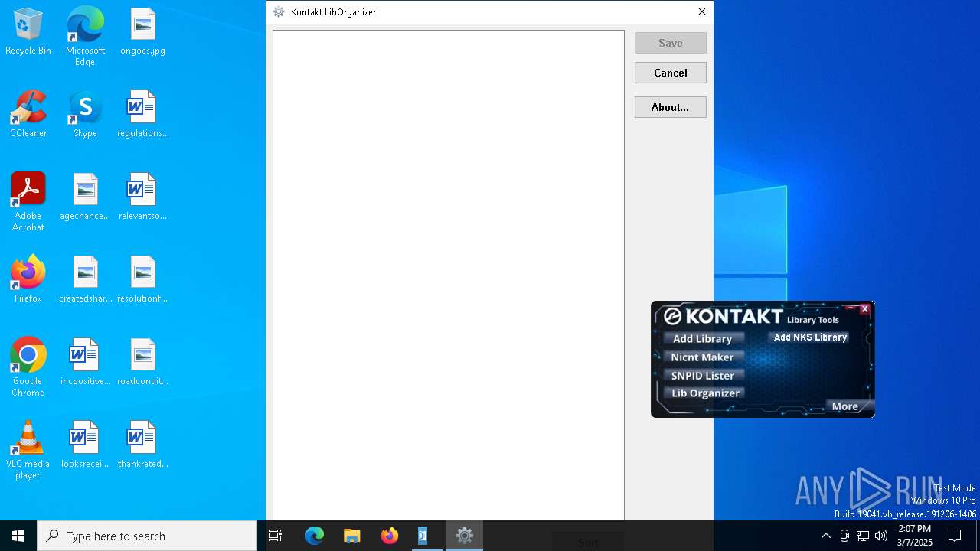Open Lib Organizer from Kontakt tools panel

point(705,393)
